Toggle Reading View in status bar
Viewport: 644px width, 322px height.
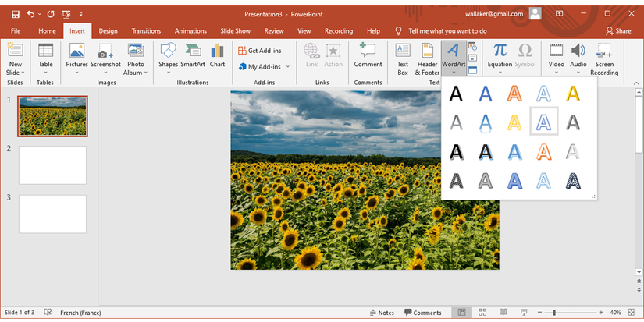pos(501,313)
